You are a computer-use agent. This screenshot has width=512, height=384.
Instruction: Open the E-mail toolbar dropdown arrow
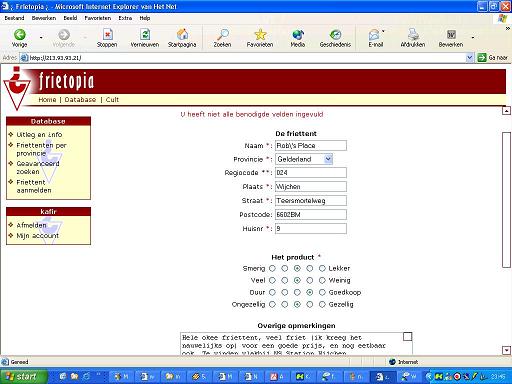point(383,32)
